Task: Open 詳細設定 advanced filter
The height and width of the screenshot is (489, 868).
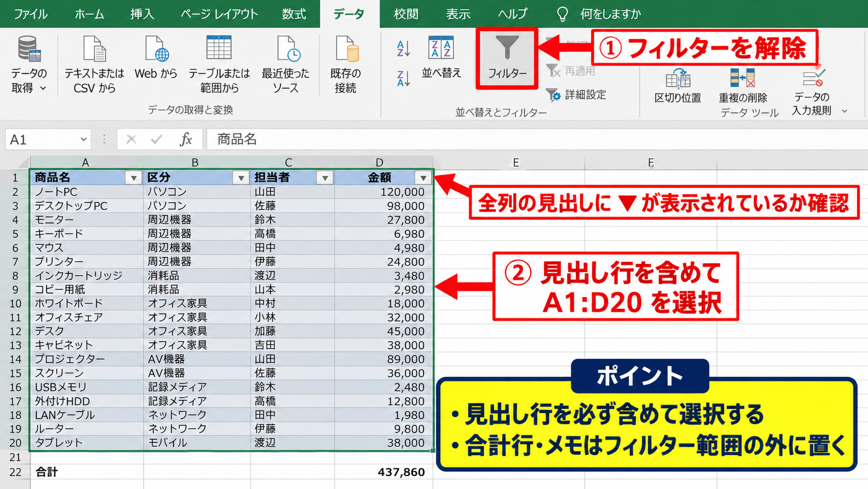Action: tap(576, 95)
